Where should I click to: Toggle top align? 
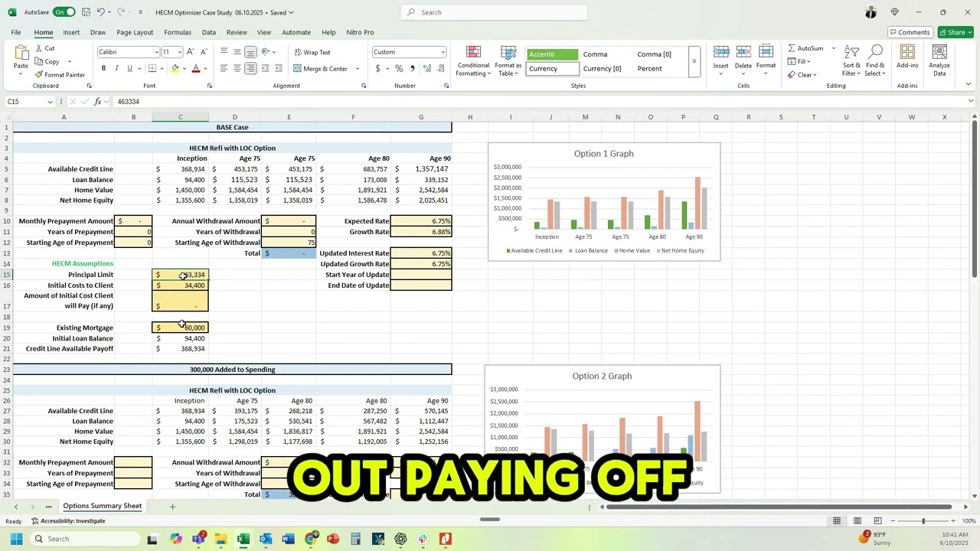pos(224,52)
